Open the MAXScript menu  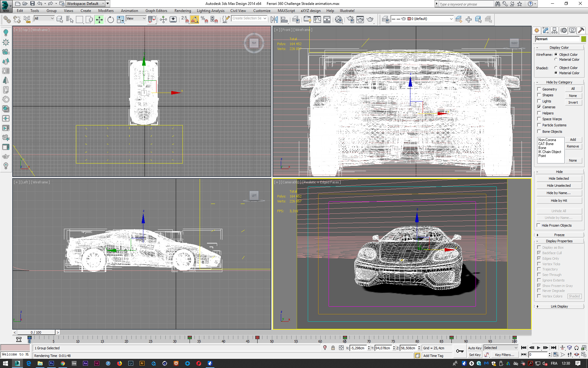pos(286,11)
